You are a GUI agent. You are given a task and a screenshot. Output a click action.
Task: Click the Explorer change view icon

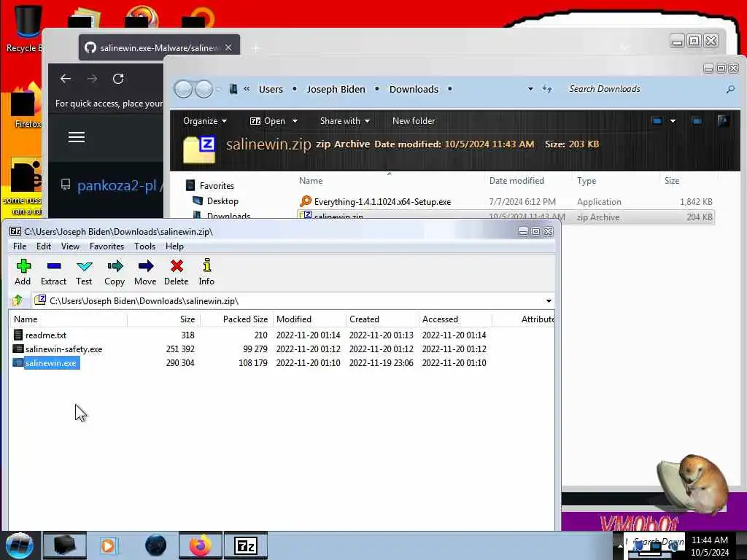pyautogui.click(x=657, y=121)
